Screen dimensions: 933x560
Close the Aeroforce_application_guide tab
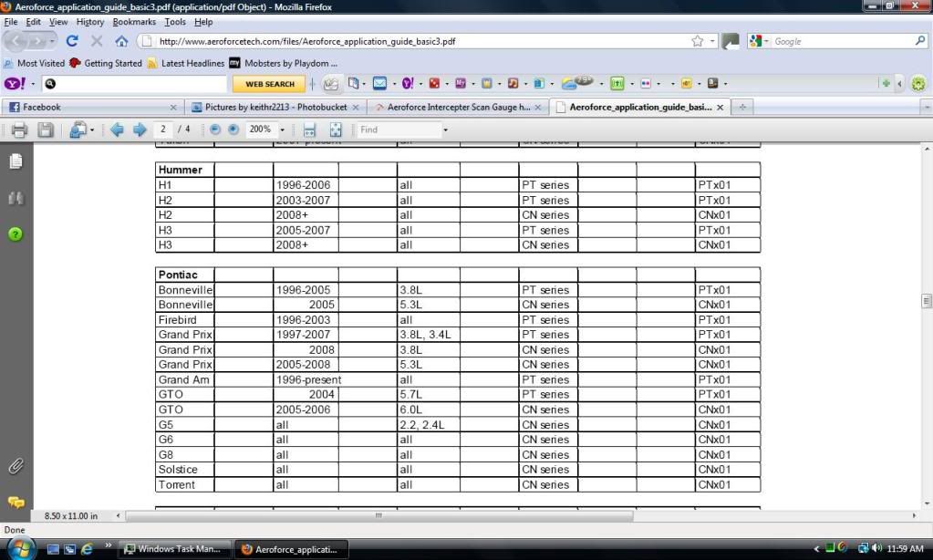[x=720, y=107]
